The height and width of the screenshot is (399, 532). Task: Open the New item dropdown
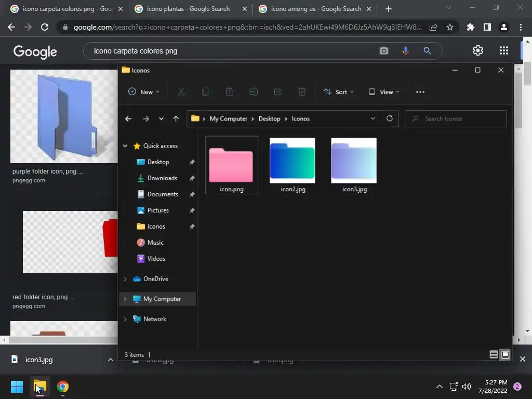[x=144, y=92]
